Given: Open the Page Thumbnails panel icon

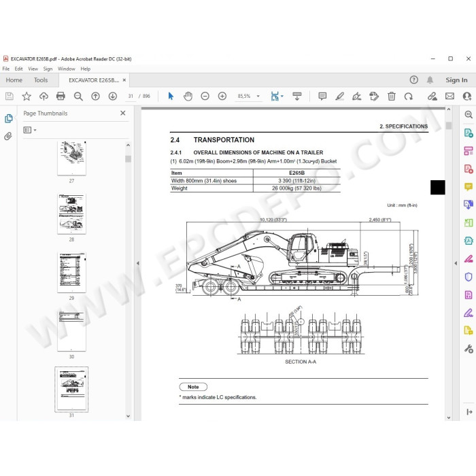Looking at the screenshot, I should [x=9, y=118].
